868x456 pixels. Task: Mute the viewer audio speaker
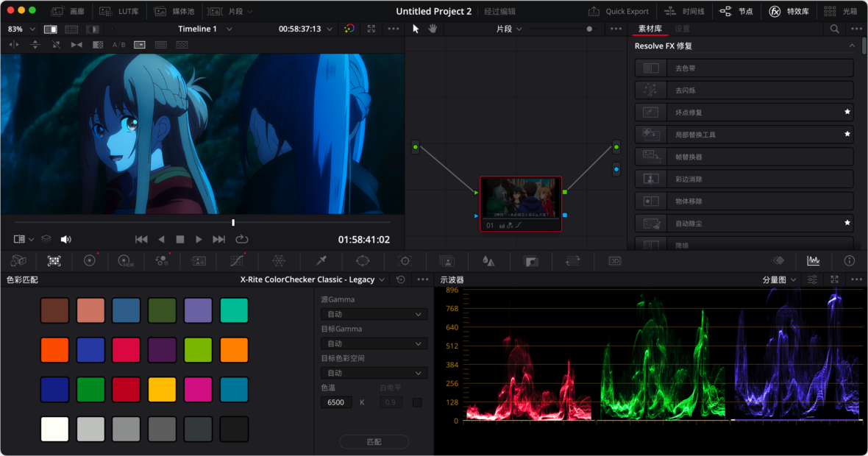[65, 238]
